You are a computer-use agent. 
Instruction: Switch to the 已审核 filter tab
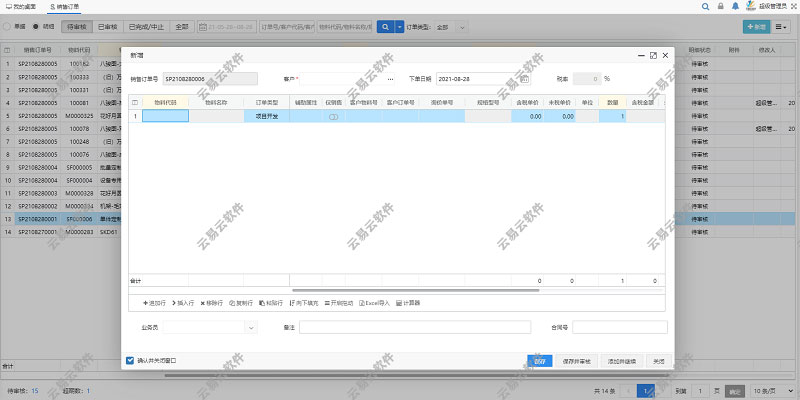coord(111,27)
